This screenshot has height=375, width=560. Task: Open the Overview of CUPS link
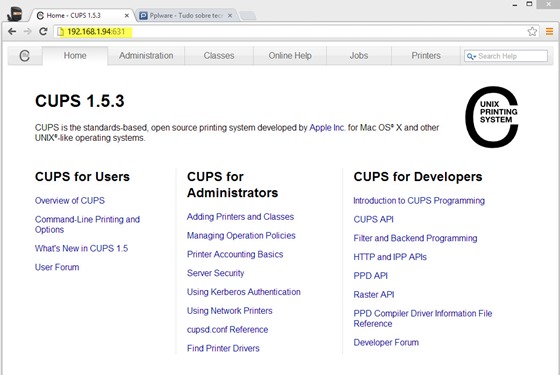click(x=70, y=200)
